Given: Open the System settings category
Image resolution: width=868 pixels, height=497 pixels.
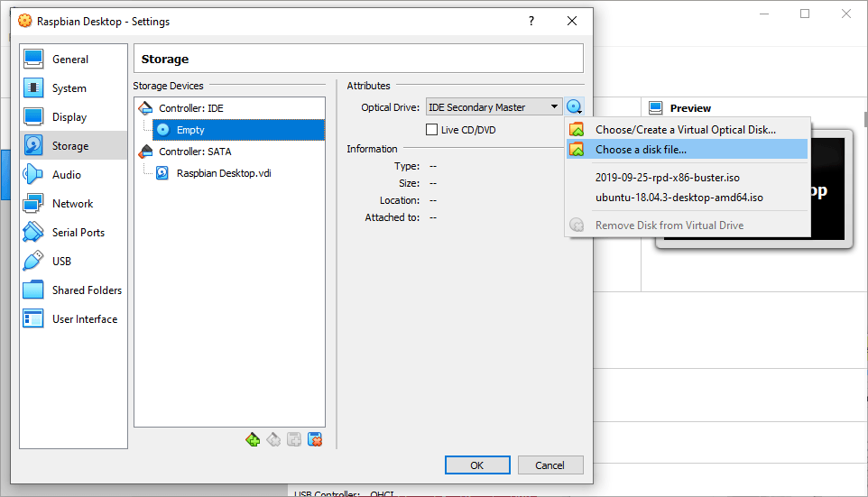Looking at the screenshot, I should pos(73,88).
